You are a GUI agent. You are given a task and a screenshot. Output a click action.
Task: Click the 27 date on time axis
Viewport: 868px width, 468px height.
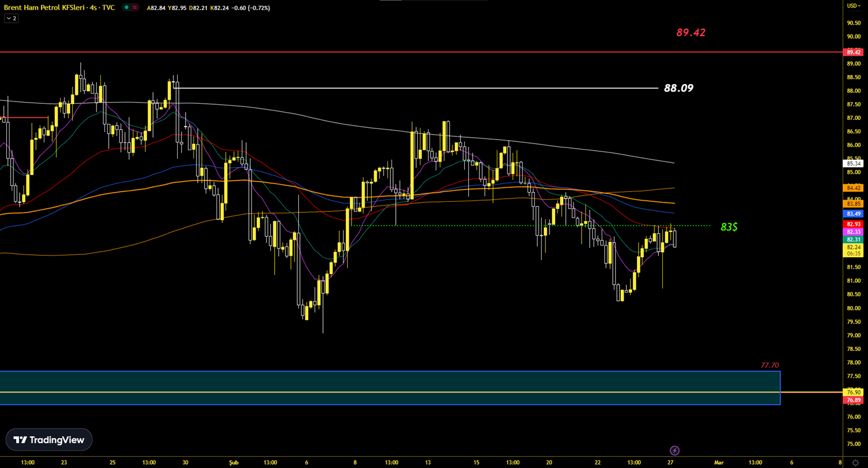tap(671, 462)
